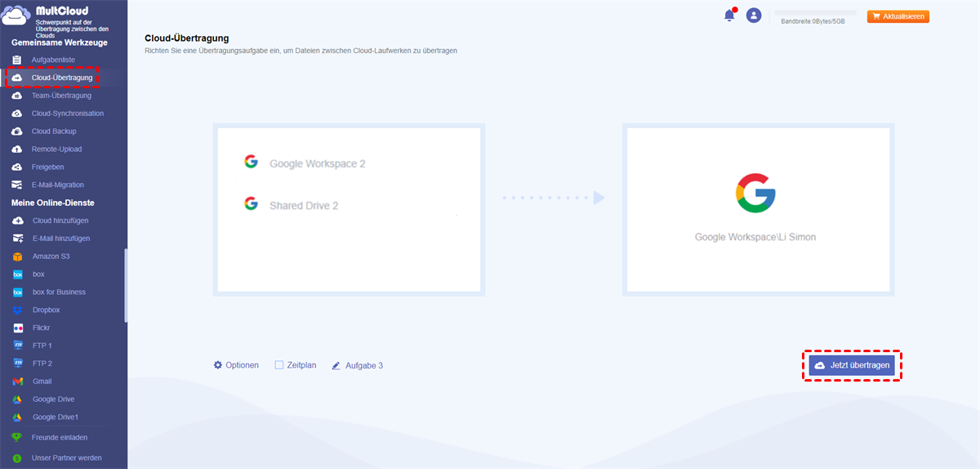Click the large Google logo in destination
Image resolution: width=980 pixels, height=469 pixels.
click(x=755, y=193)
